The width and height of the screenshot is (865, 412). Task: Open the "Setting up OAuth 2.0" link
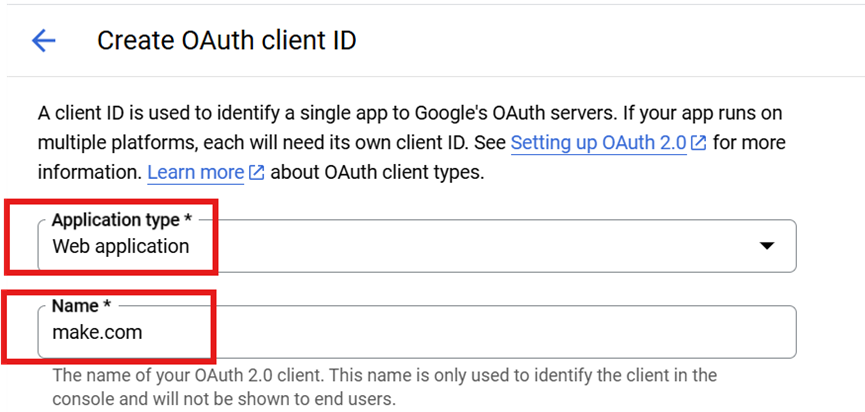pyautogui.click(x=598, y=143)
